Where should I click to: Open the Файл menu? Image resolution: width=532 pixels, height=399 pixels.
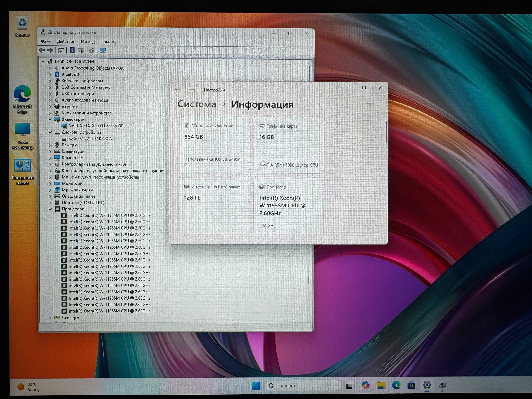[46, 41]
